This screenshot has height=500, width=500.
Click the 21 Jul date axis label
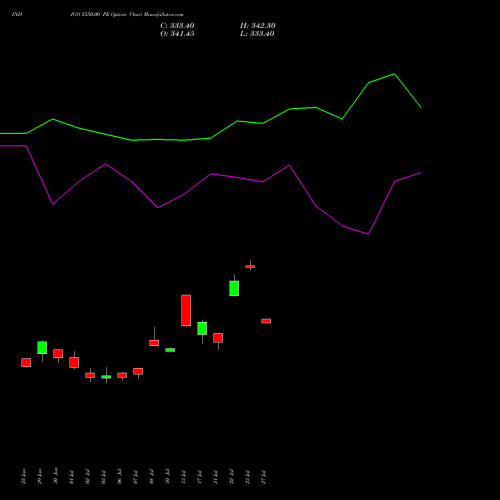[x=215, y=477]
